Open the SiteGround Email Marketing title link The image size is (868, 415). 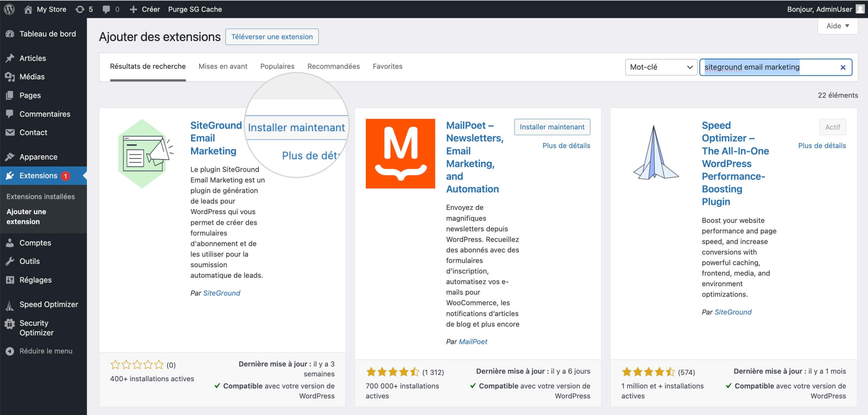pos(216,138)
